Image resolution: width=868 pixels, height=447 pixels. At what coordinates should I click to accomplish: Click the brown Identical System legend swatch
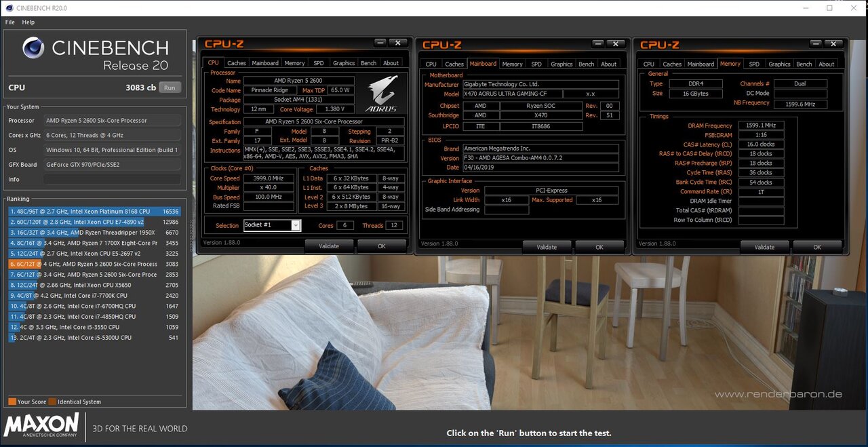click(x=53, y=402)
